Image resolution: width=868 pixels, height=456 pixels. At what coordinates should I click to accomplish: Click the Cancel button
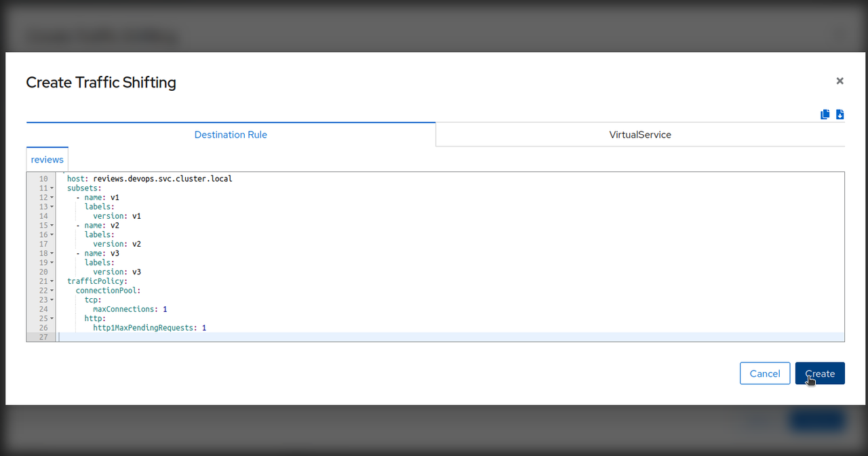(x=765, y=373)
